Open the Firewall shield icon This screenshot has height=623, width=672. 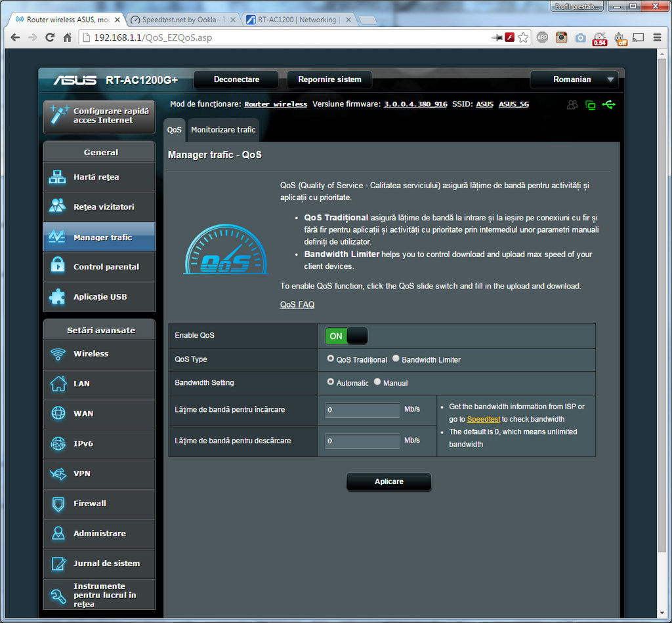click(x=58, y=504)
